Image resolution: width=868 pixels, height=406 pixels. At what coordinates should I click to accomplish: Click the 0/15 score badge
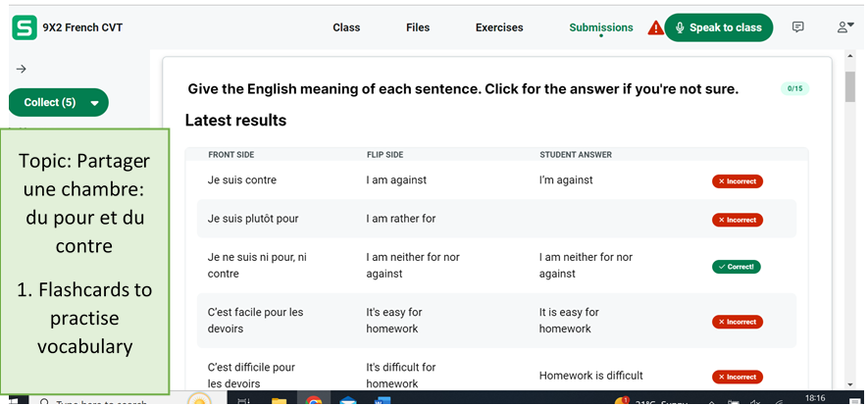[793, 89]
